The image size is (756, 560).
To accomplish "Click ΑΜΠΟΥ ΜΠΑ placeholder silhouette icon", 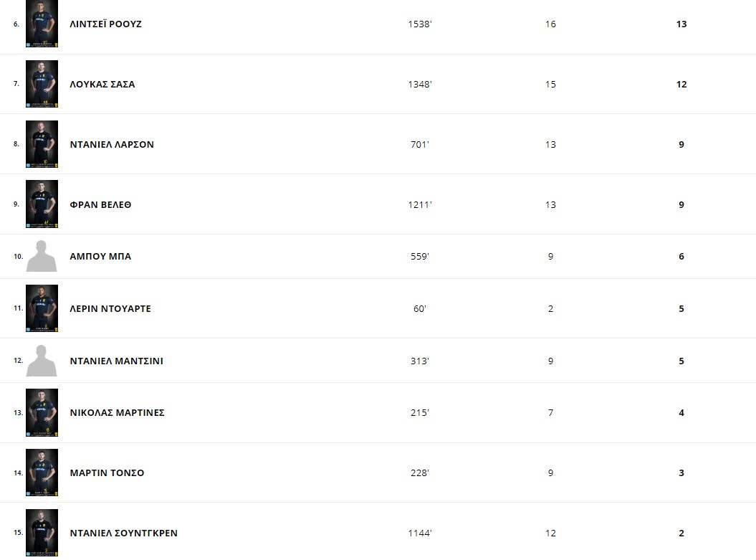I will point(42,256).
